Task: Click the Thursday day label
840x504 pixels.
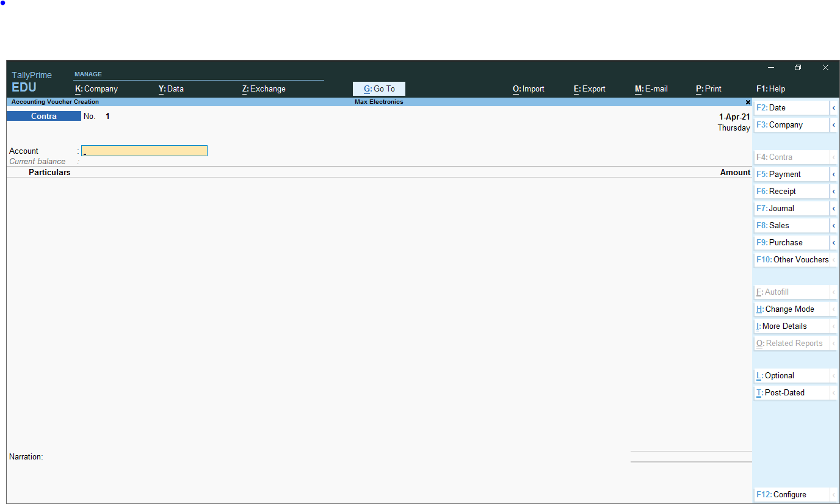Action: [734, 128]
